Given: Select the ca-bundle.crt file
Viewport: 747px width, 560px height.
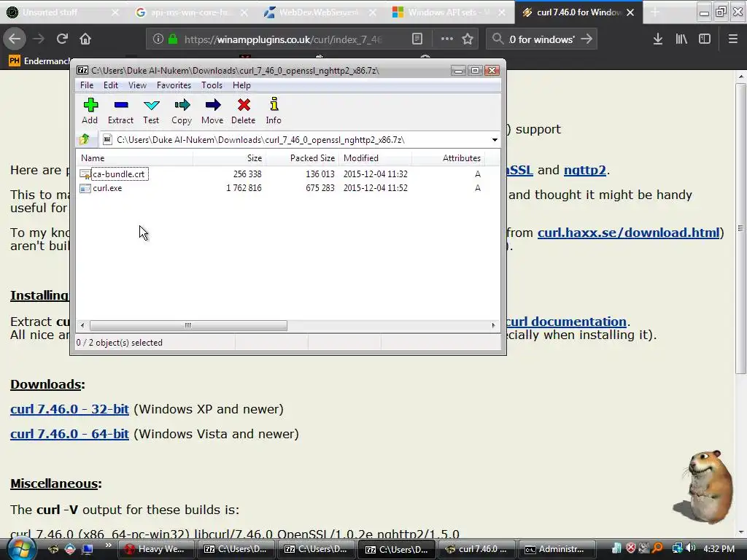Looking at the screenshot, I should [119, 174].
